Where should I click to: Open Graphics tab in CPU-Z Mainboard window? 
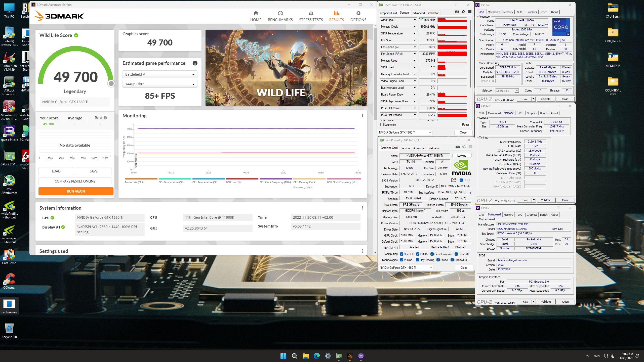(x=532, y=215)
